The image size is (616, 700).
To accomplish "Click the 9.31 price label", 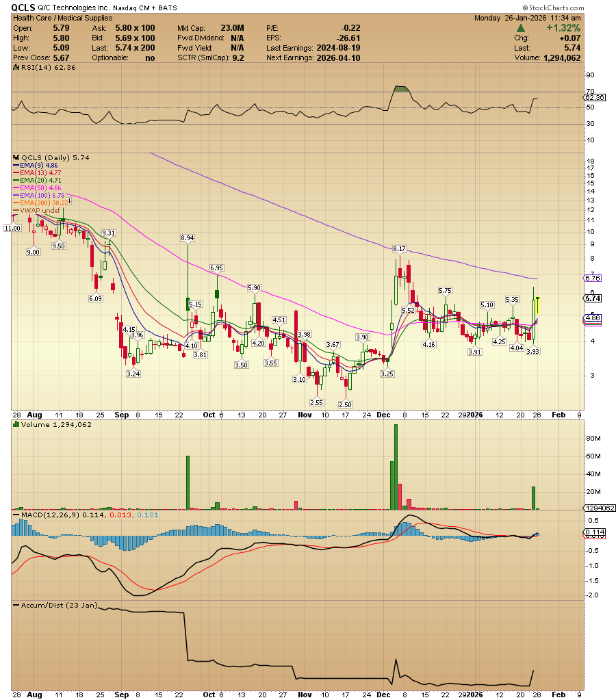I will (109, 233).
